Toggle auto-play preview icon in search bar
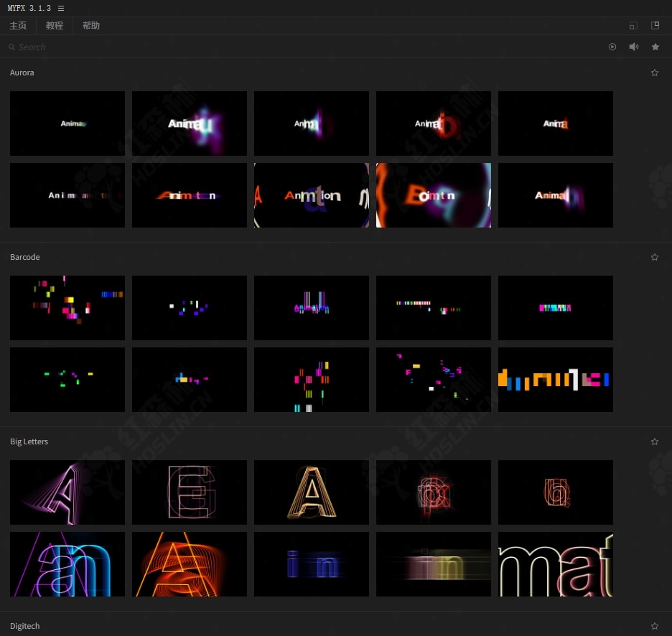 (612, 47)
